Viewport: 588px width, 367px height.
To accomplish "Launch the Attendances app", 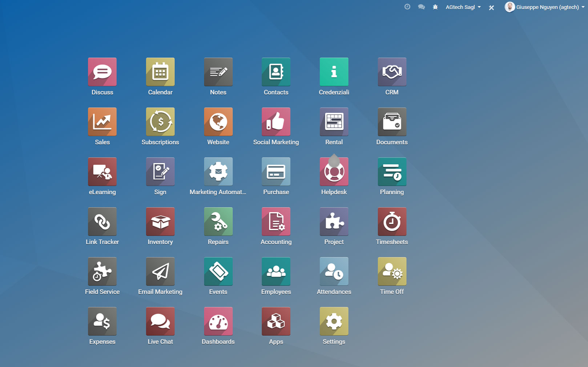I will pyautogui.click(x=334, y=271).
